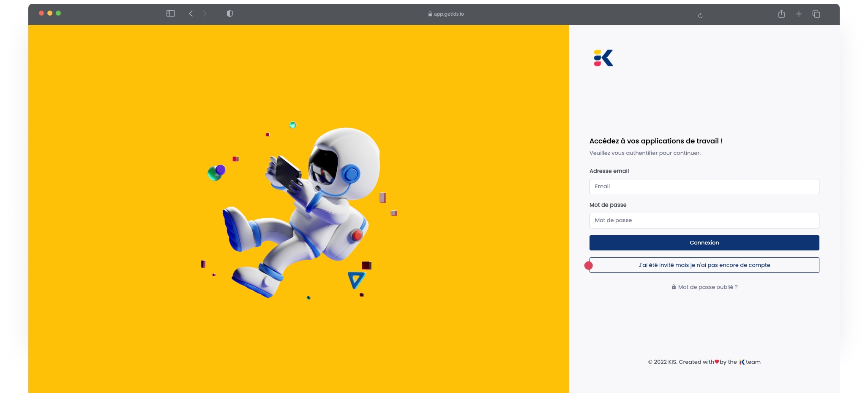
Task: Open a new tab with the plus icon
Action: 799,14
